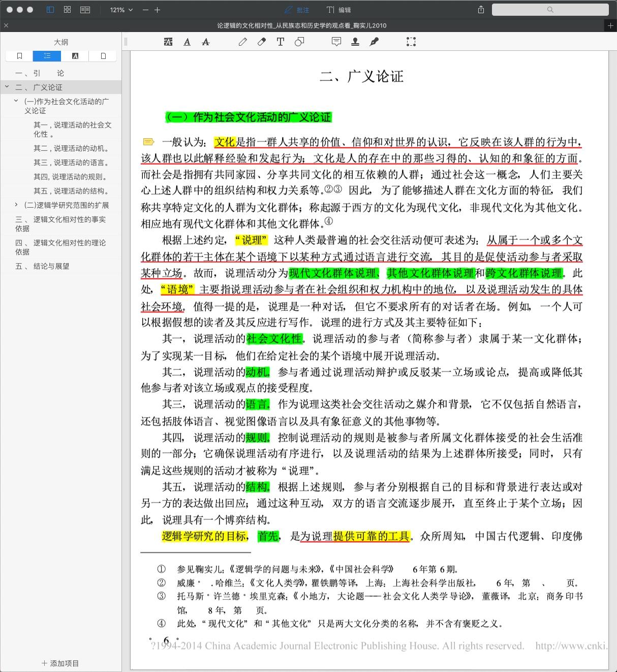Viewport: 617px width, 672px height.
Task: Click the yellow highlight 提供可靠的工具
Action: pyautogui.click(x=371, y=536)
